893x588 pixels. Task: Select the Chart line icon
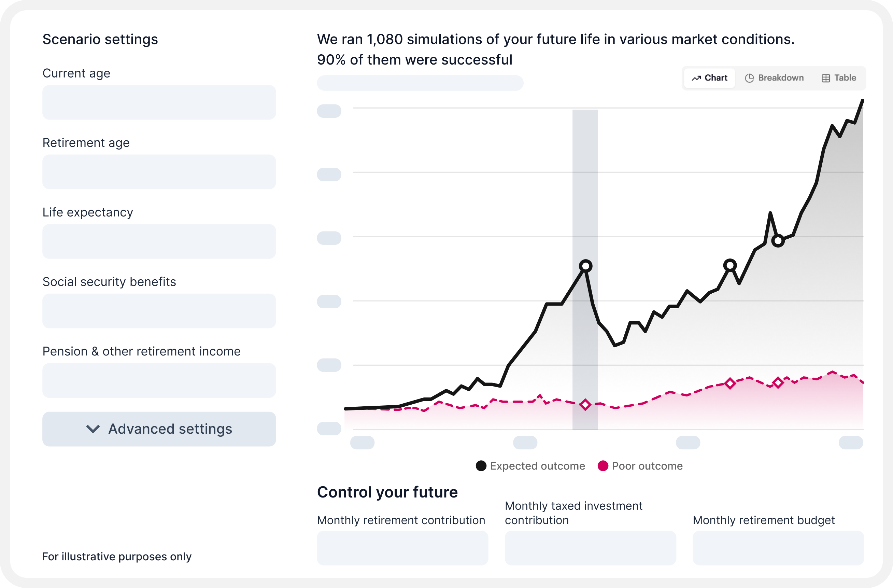coord(697,78)
